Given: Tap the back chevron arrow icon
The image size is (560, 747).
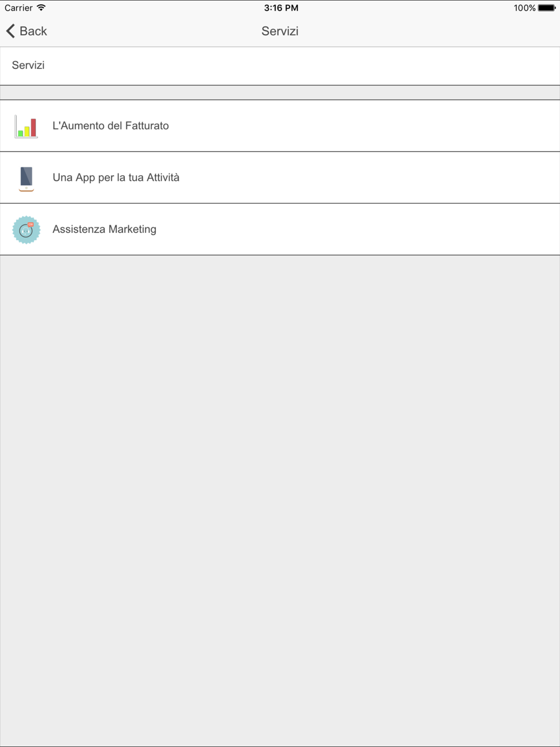Looking at the screenshot, I should [11, 31].
